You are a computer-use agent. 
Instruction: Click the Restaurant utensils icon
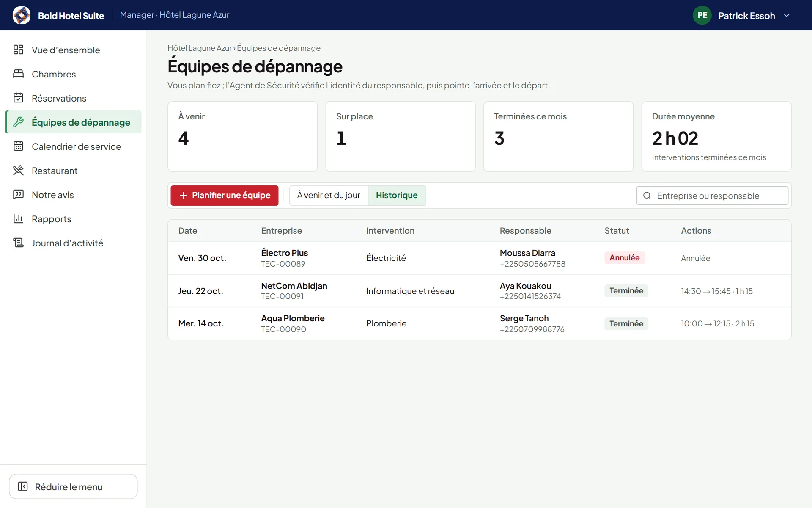click(x=18, y=171)
